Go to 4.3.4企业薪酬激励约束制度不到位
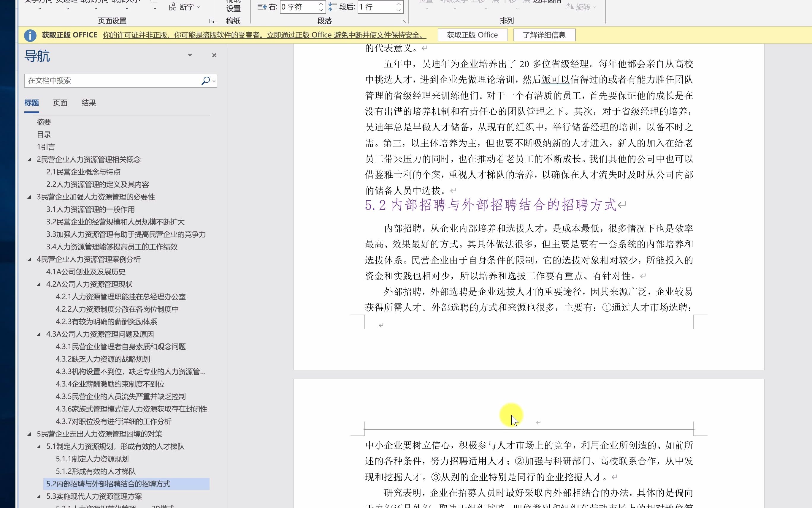 (110, 384)
